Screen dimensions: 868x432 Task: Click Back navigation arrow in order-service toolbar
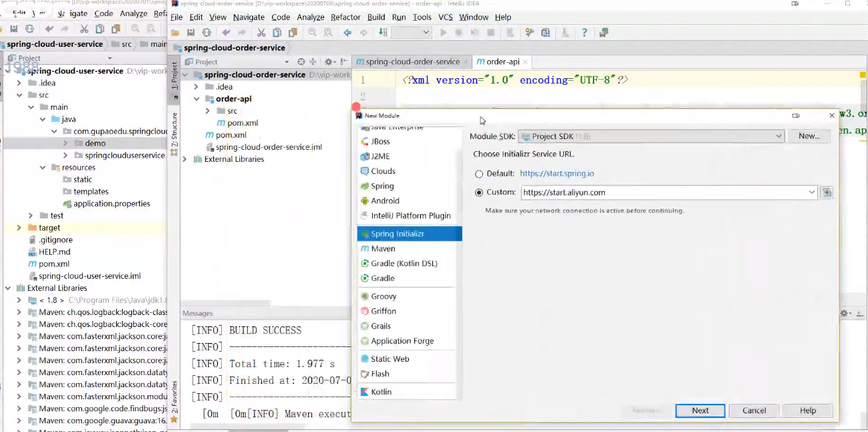point(347,33)
